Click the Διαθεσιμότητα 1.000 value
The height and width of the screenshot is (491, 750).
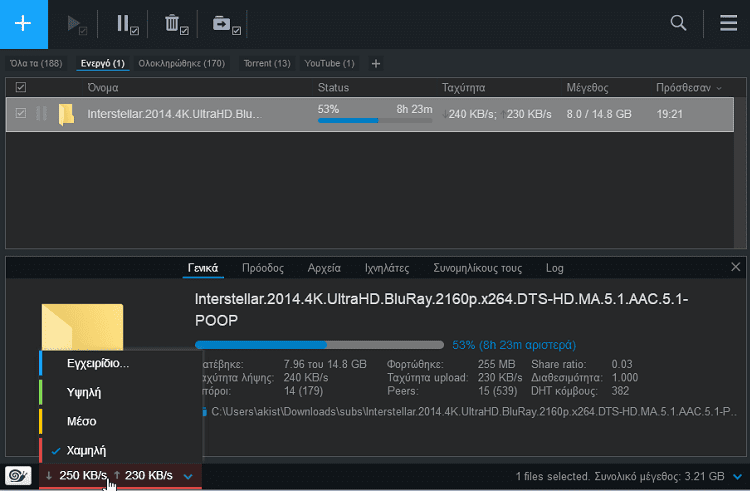point(625,378)
